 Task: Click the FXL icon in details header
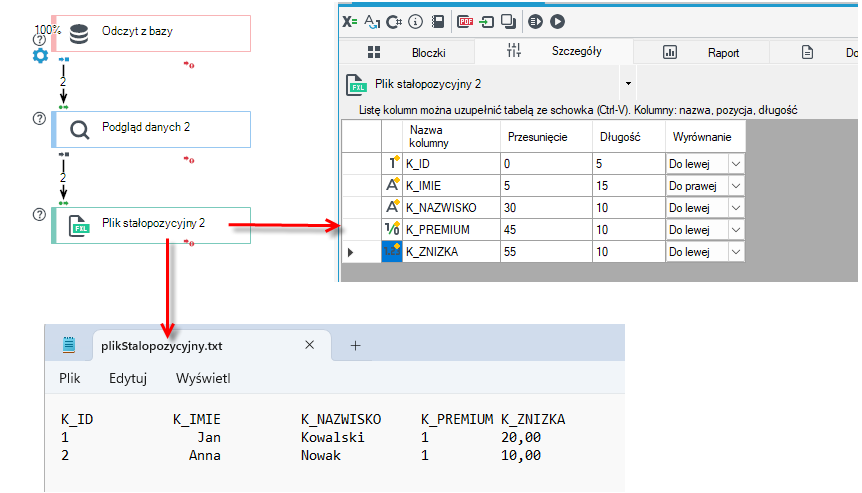[x=356, y=85]
